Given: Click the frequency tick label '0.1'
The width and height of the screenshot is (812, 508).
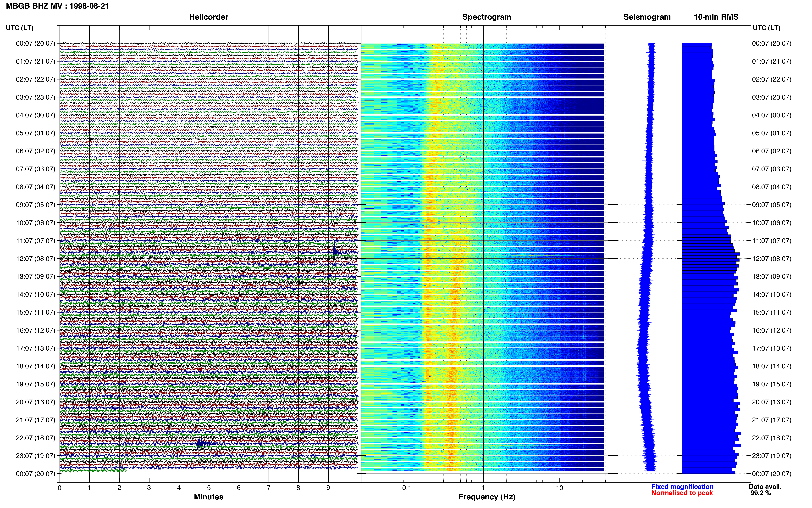Looking at the screenshot, I should (x=407, y=488).
